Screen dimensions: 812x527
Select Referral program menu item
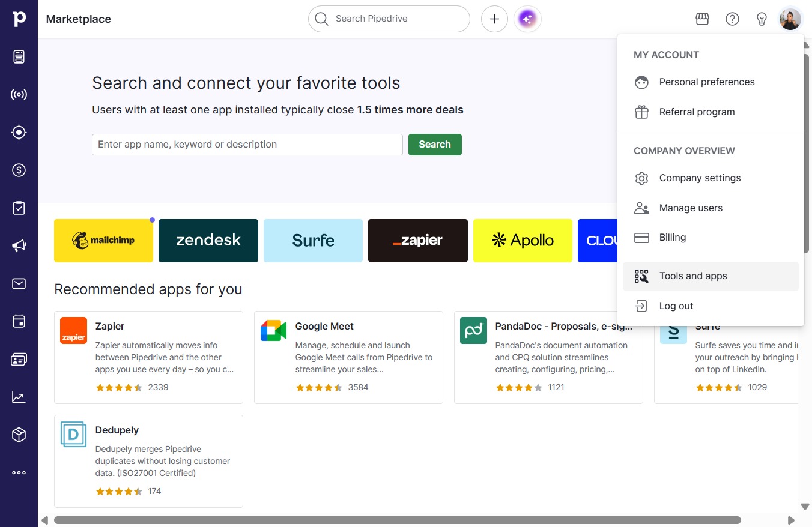(710, 112)
